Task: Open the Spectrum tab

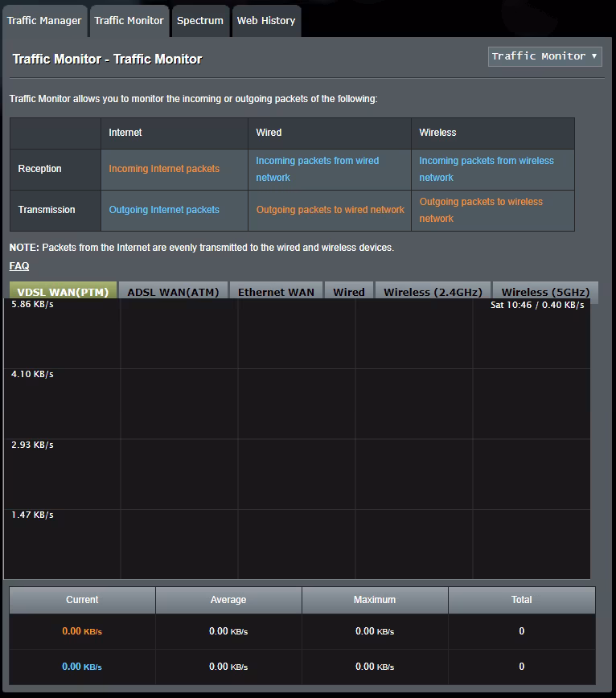Action: (x=200, y=21)
